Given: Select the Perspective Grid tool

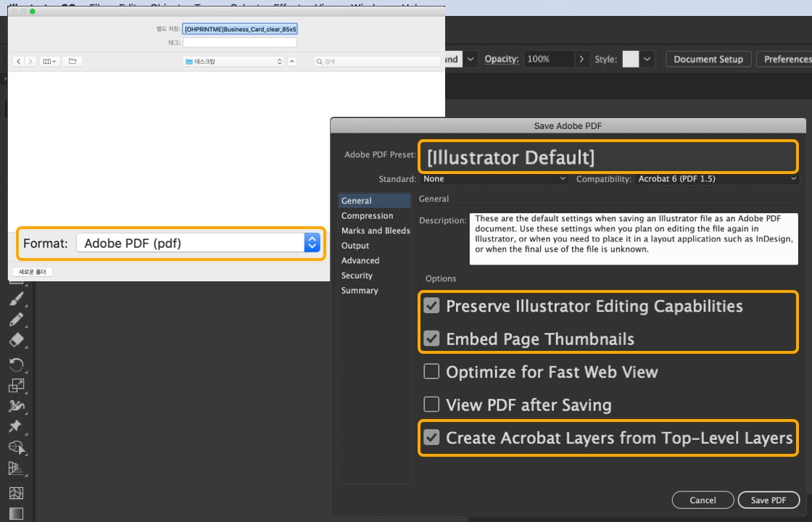Looking at the screenshot, I should coord(16,468).
